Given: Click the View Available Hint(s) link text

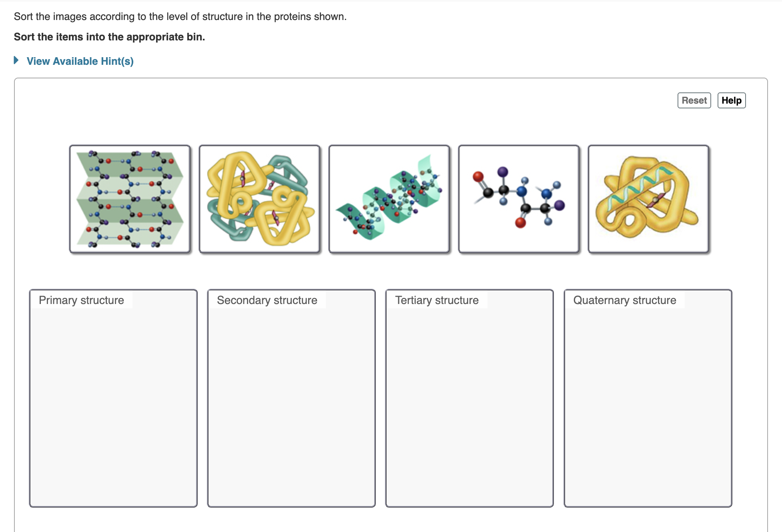Looking at the screenshot, I should click(80, 61).
